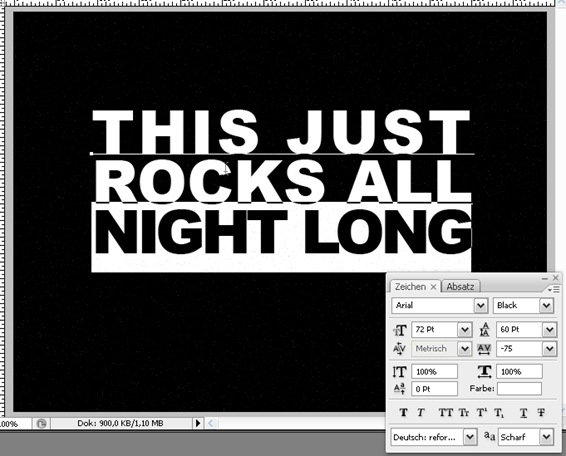Click the tracking icon beside -75
This screenshot has height=456, width=566.
tap(484, 349)
